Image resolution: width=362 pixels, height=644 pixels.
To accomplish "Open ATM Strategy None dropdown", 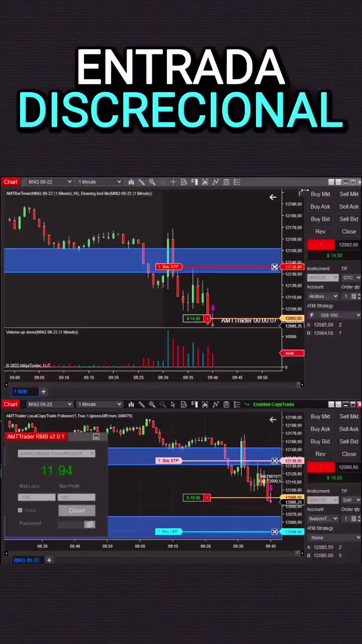I will coord(334,537).
